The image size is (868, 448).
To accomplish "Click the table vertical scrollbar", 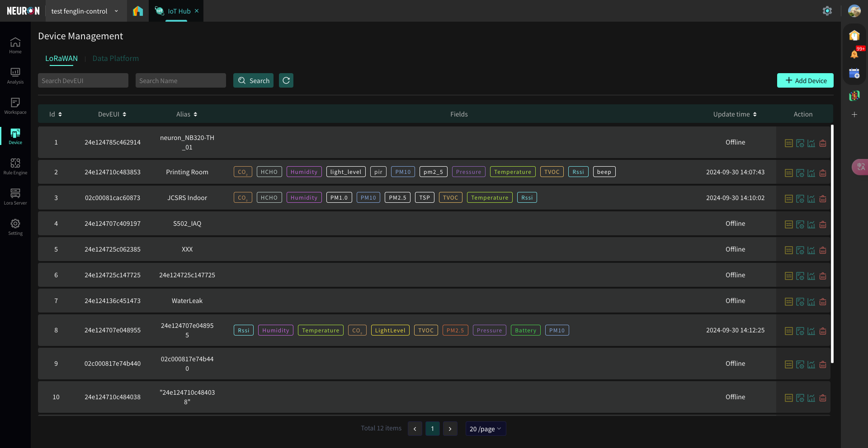I will point(832,244).
